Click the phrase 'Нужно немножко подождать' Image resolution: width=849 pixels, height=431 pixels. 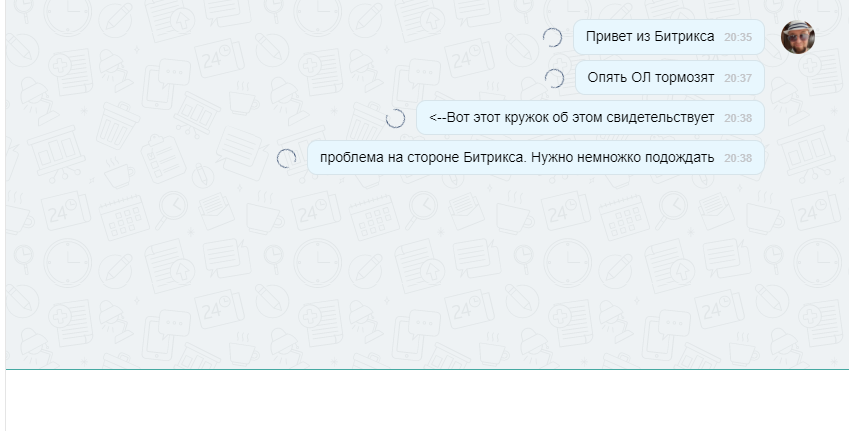pos(623,158)
